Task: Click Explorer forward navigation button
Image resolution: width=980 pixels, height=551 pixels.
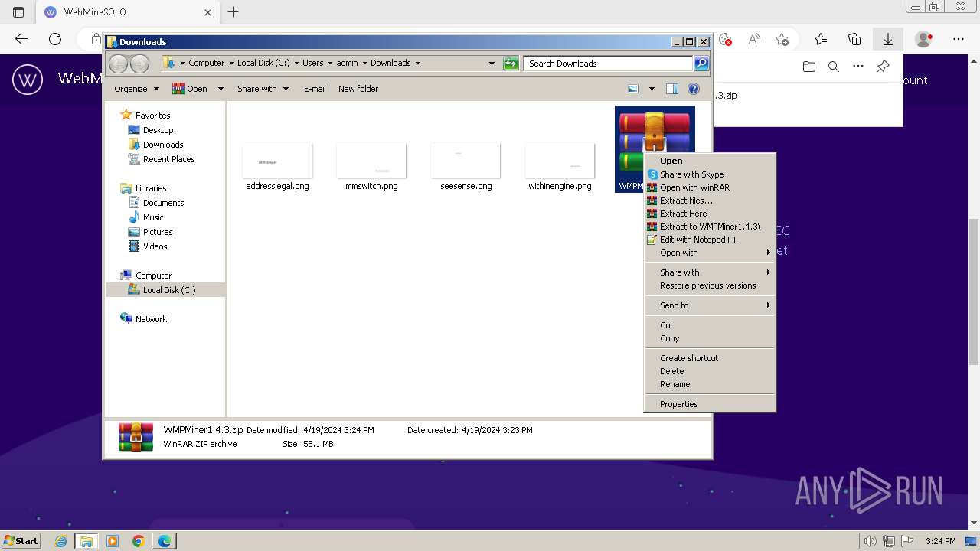Action: [139, 64]
